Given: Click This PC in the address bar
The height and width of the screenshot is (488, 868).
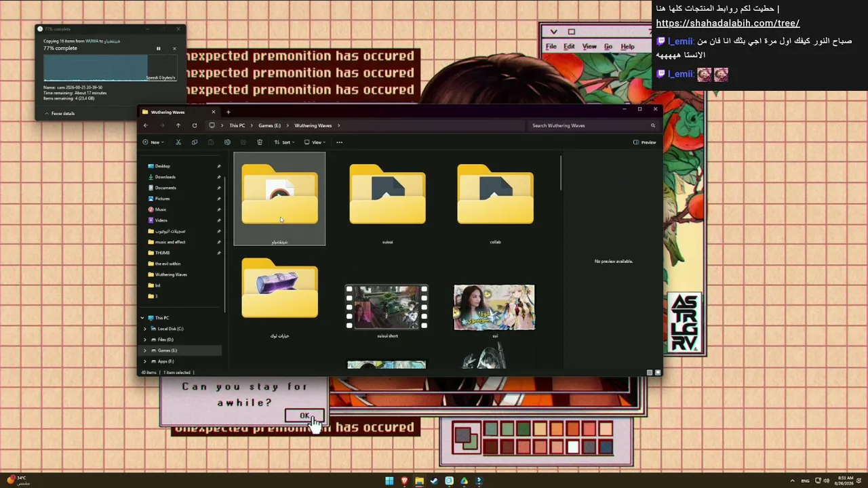Looking at the screenshot, I should (237, 125).
